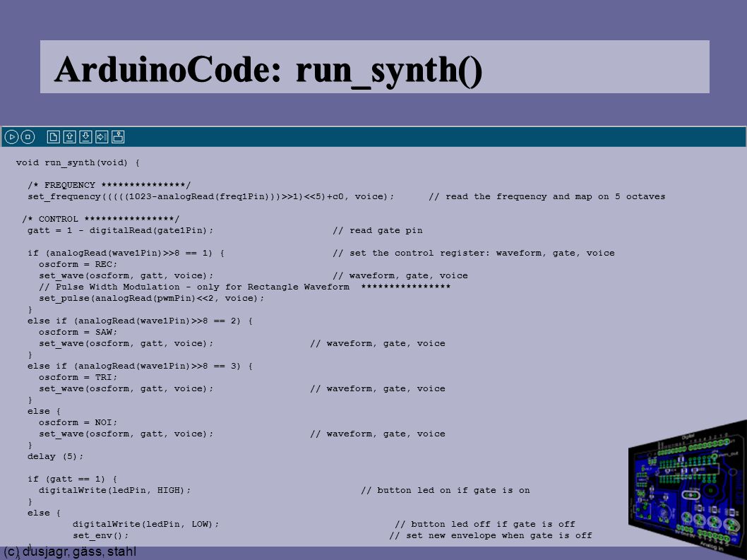This screenshot has height=560, width=747.
Task: Click the PCB board image
Action: pyautogui.click(x=688, y=489)
